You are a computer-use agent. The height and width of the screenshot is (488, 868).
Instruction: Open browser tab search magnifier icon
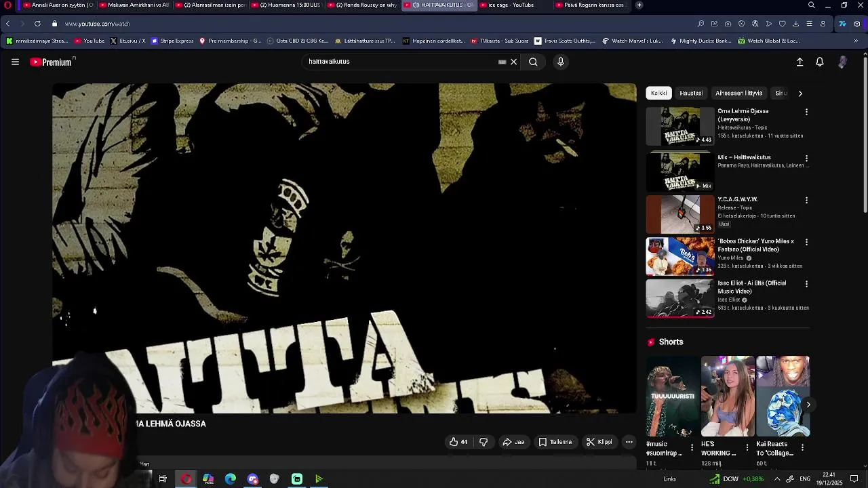click(x=812, y=5)
